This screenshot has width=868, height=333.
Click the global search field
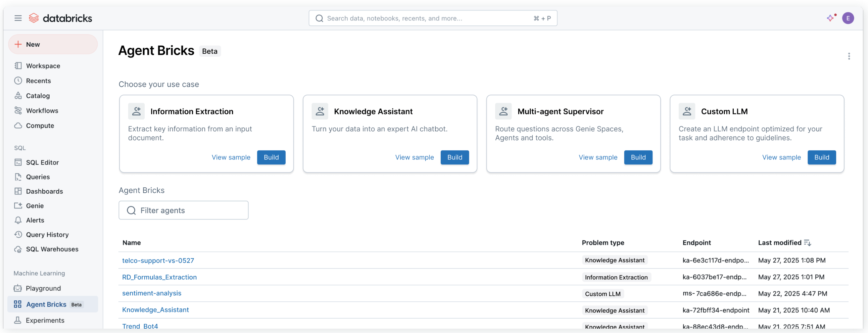point(433,18)
